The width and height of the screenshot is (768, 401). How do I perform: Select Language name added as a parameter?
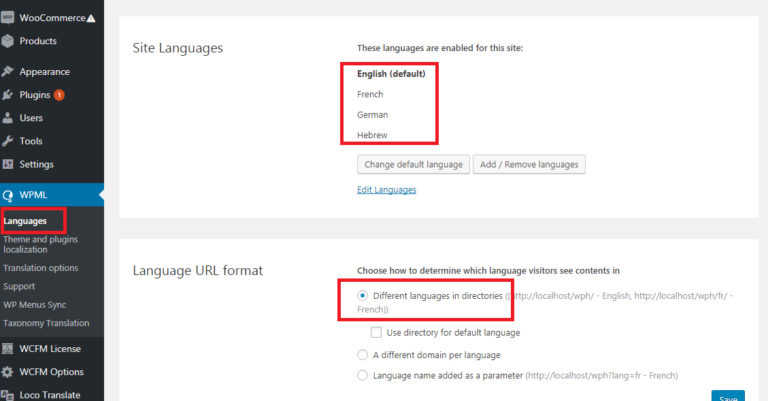pyautogui.click(x=362, y=375)
